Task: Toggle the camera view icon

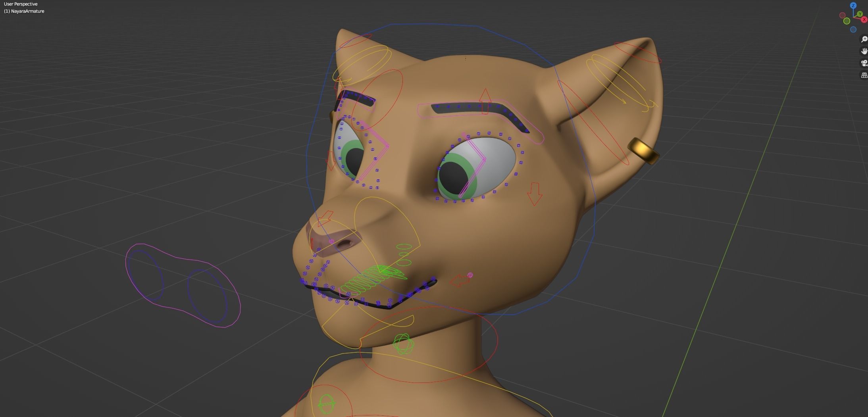Action: (864, 63)
